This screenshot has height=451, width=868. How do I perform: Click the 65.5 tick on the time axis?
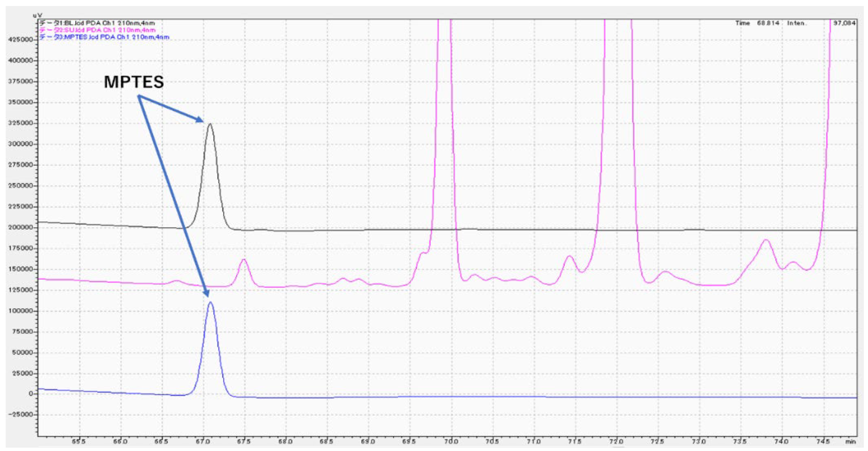point(79,441)
